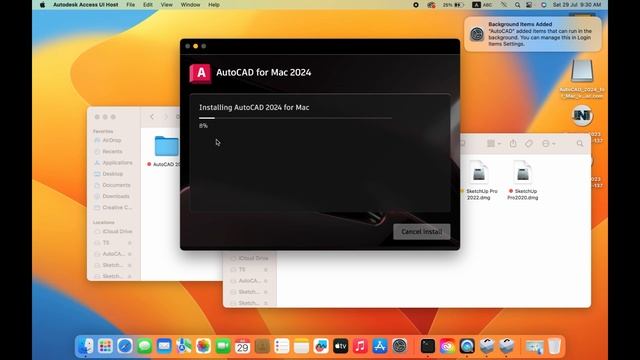Click the installation progress bar
Viewport: 640px width, 360px height.
[x=295, y=118]
